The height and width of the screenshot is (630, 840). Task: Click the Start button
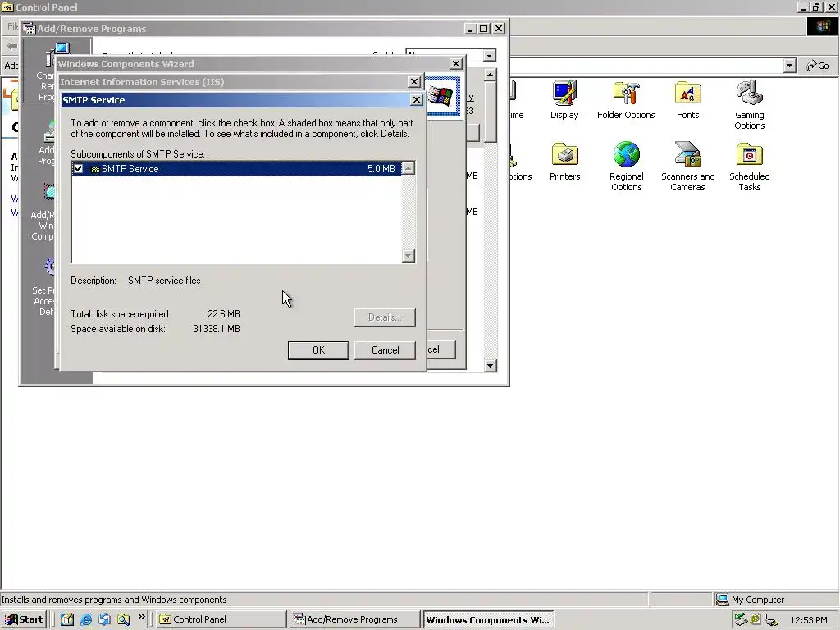(x=24, y=619)
